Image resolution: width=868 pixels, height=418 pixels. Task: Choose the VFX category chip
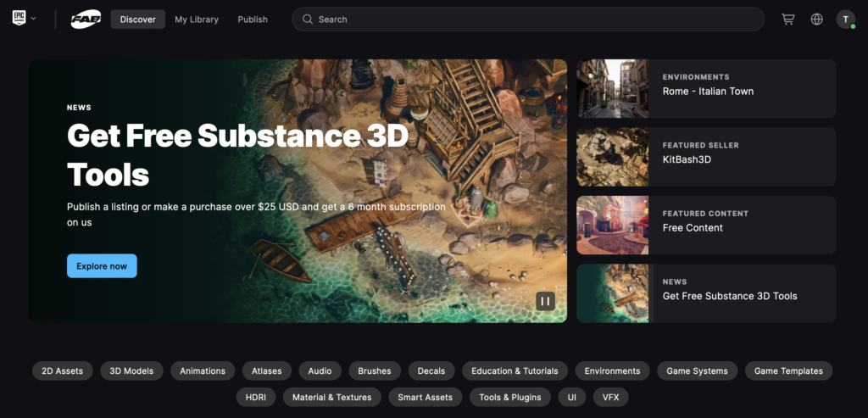(610, 397)
